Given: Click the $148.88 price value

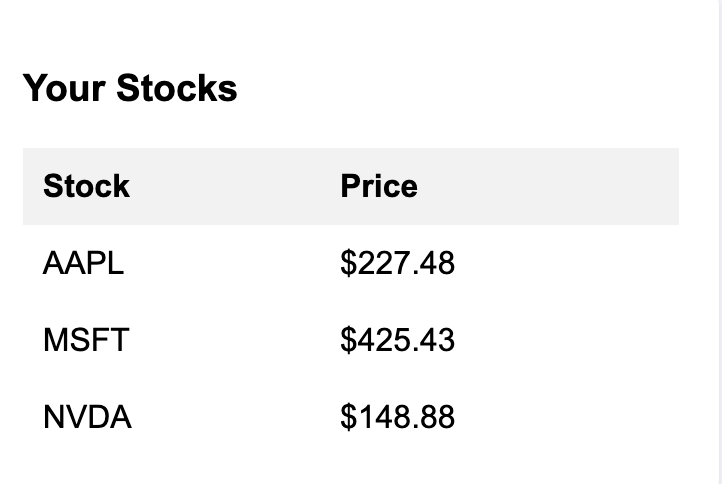Looking at the screenshot, I should pos(397,416).
